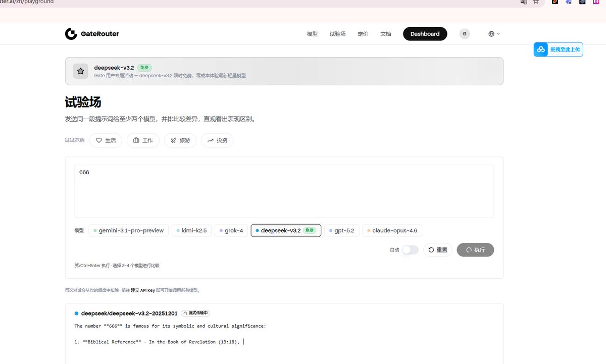Deselect the deepseek-v3.2 model chip
This screenshot has height=364, width=606.
[286, 231]
